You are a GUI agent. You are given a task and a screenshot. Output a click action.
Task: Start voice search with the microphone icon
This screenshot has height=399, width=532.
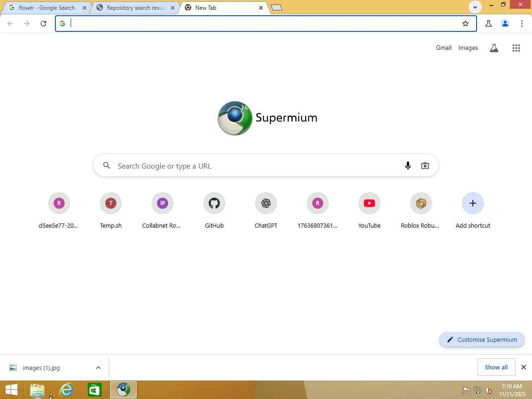408,166
